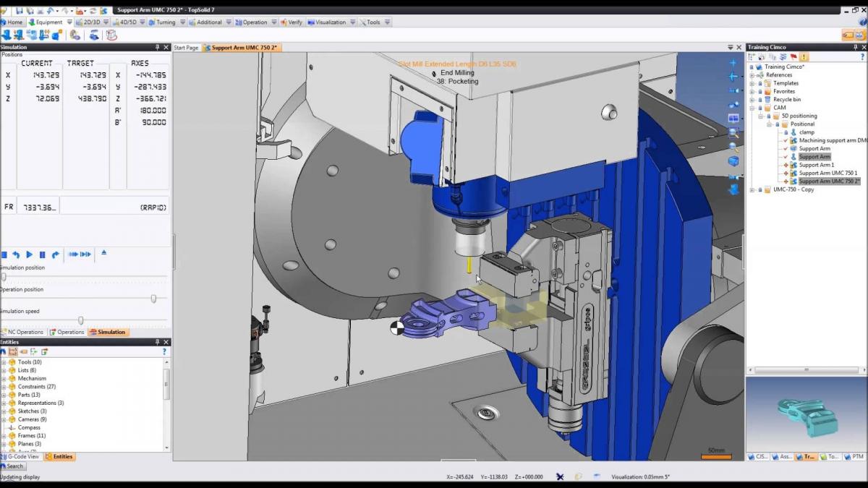Viewport: 868px width, 488px height.
Task: Click the blue cube view icon
Action: point(733,160)
